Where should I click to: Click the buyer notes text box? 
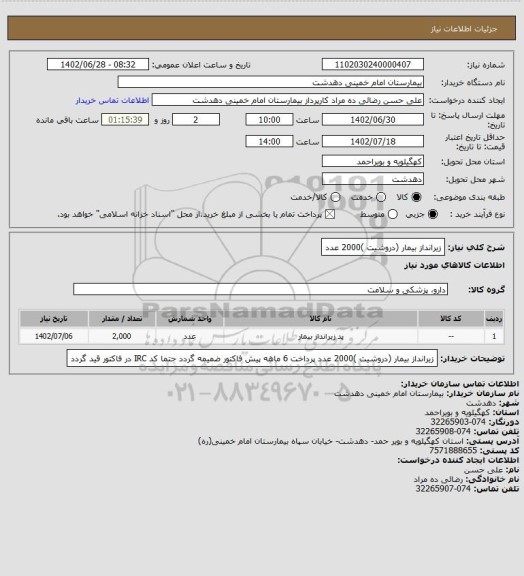pyautogui.click(x=252, y=358)
